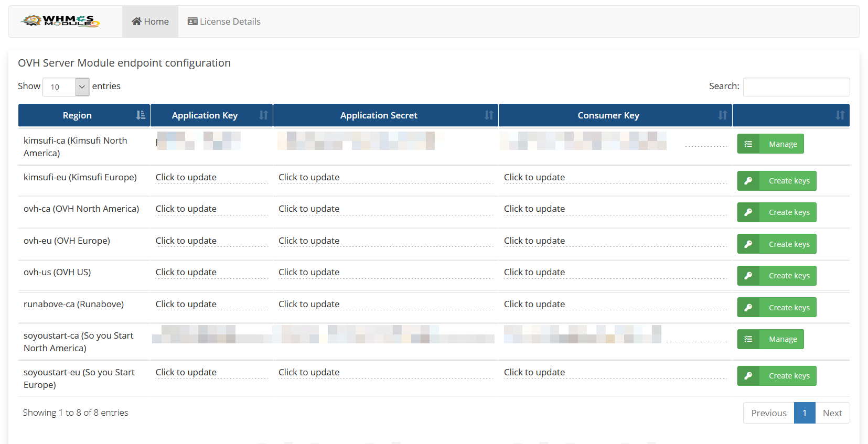Click Create keys for ovh-eu
This screenshot has width=868, height=444.
pos(777,244)
